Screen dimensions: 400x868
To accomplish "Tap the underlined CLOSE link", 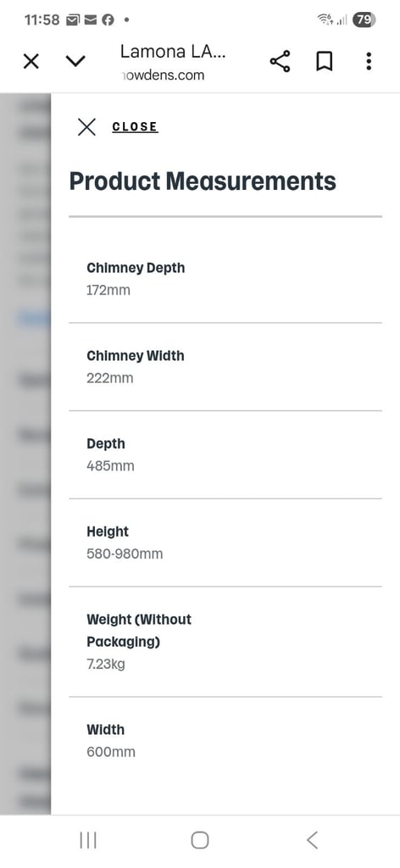I will click(135, 127).
